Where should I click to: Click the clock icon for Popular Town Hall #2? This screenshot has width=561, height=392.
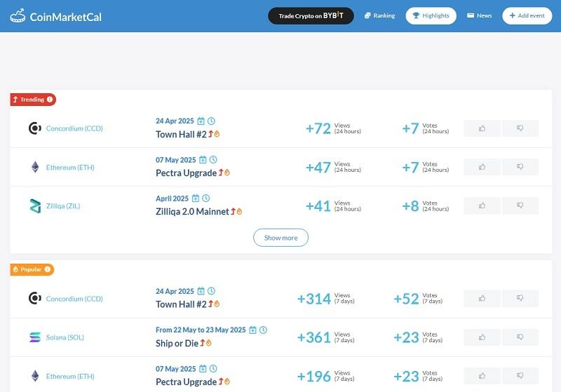[x=212, y=291]
